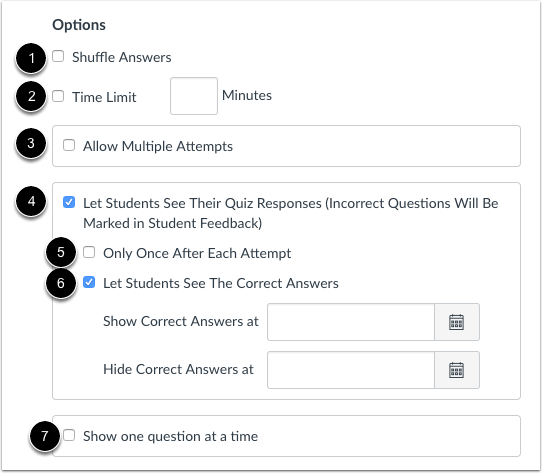This screenshot has height=473, width=542.
Task: Focus the Show Correct Answers at date field
Action: tap(351, 322)
